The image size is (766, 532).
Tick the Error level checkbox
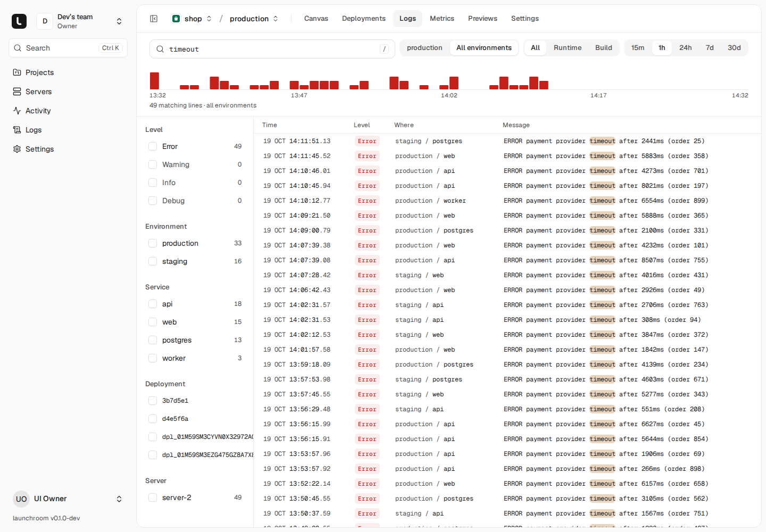coord(153,146)
